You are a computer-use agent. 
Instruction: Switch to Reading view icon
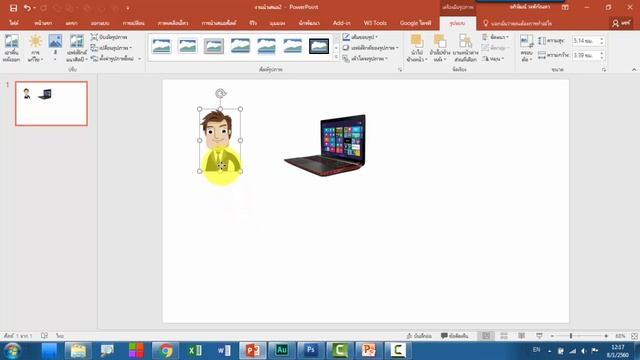point(522,336)
